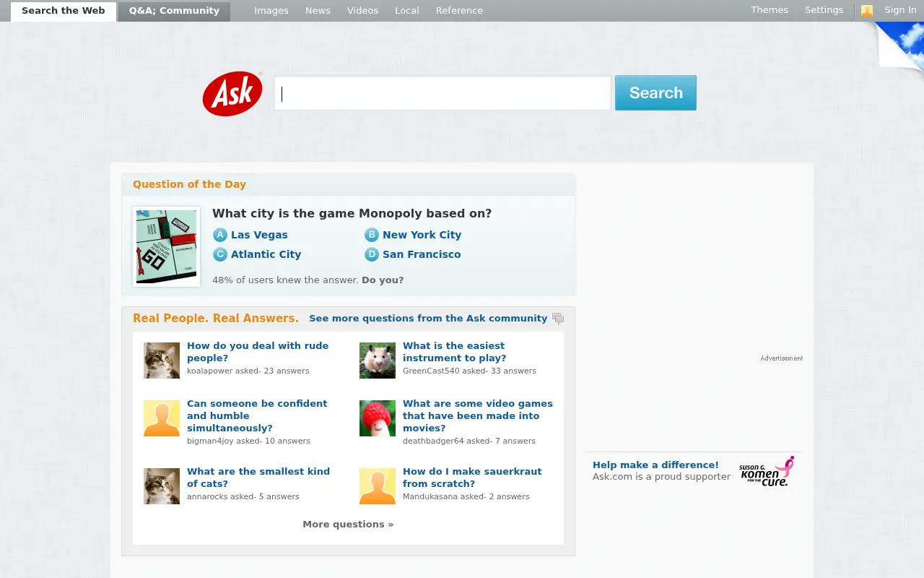This screenshot has width=924, height=578.
Task: Choose Atlantic City answer text
Action: pyautogui.click(x=266, y=254)
